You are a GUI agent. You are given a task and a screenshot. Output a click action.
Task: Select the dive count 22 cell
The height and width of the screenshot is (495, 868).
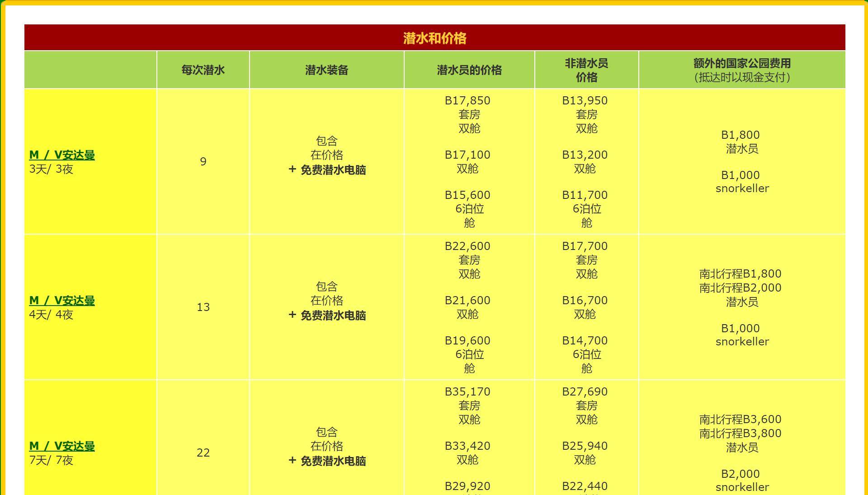click(203, 453)
